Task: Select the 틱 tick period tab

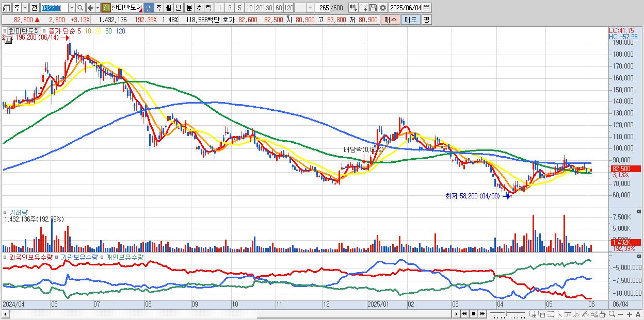Action: pos(208,8)
